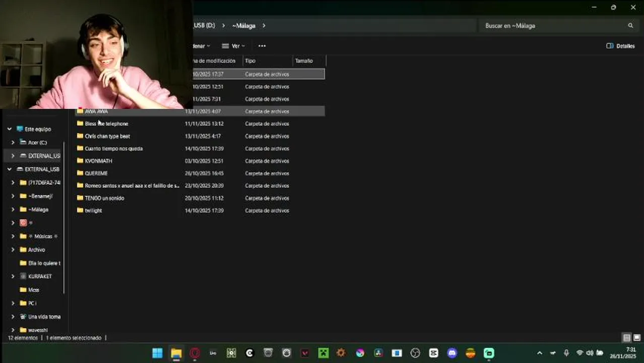This screenshot has width=644, height=363.
Task: Switch to details list view layout
Action: tap(627, 338)
